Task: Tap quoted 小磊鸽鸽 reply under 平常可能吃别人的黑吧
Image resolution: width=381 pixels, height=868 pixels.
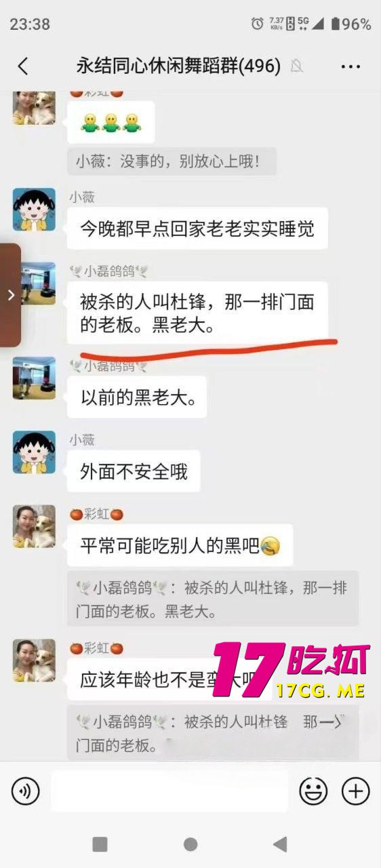Action: (212, 598)
